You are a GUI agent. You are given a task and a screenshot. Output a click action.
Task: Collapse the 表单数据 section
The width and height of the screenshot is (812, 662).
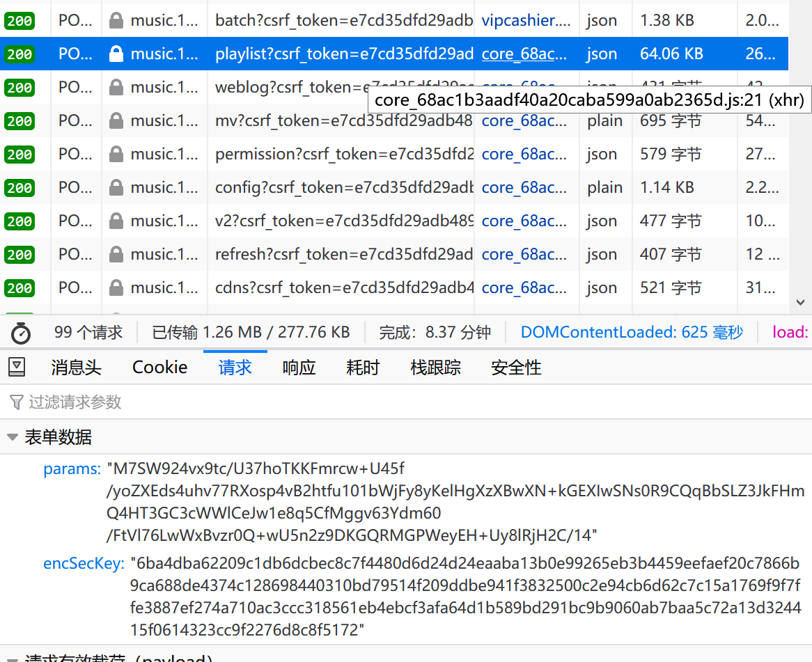pyautogui.click(x=13, y=437)
